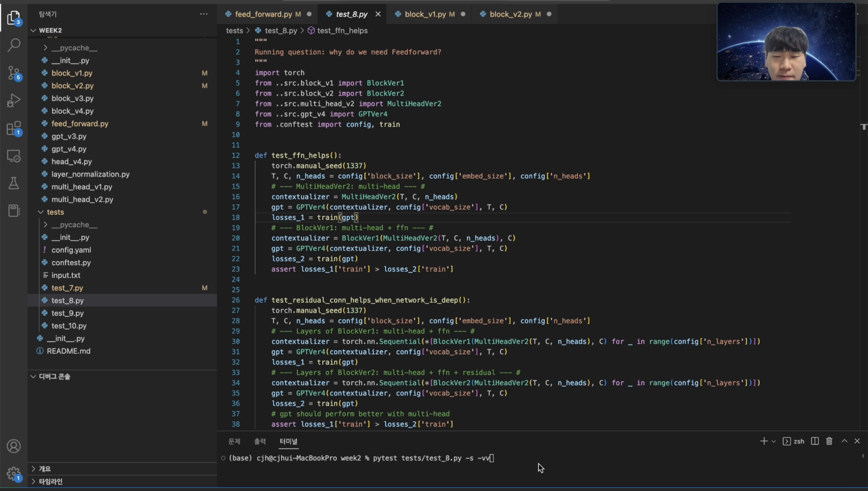Image resolution: width=868 pixels, height=491 pixels.
Task: Open block_v1.py in explorer
Action: click(122, 73)
